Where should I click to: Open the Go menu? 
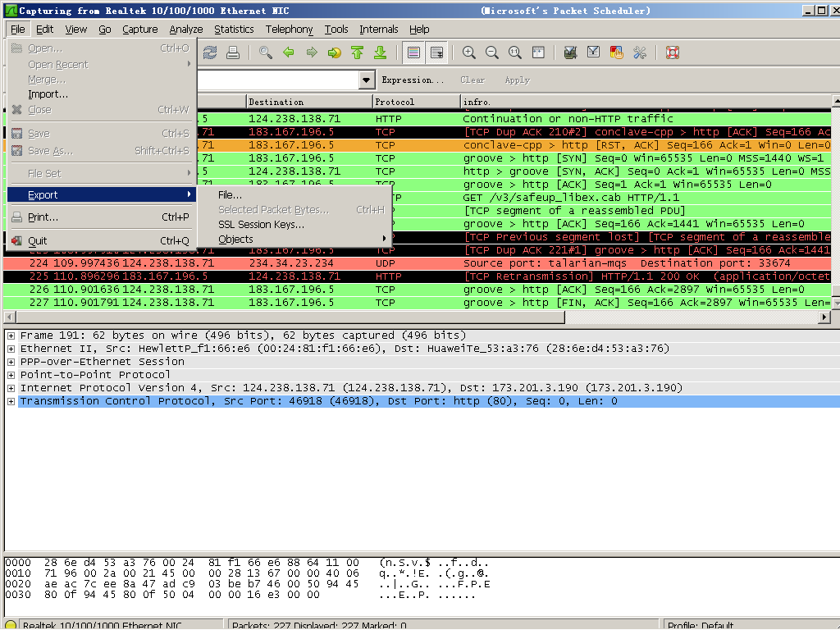pos(105,30)
